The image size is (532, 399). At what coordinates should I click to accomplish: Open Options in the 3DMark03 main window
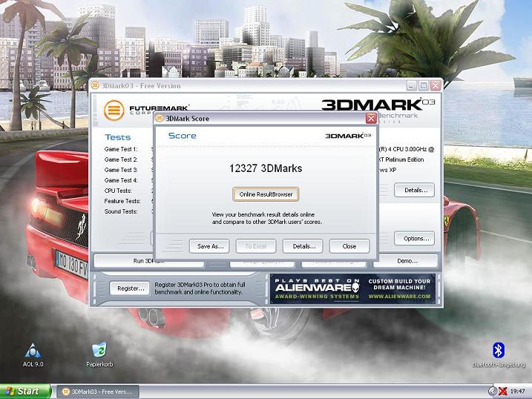pos(414,238)
